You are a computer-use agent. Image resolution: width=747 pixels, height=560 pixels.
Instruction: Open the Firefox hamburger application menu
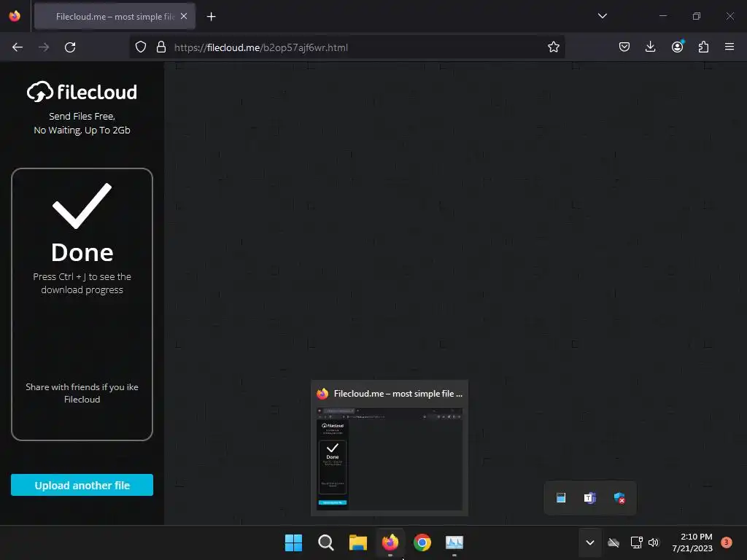point(729,47)
